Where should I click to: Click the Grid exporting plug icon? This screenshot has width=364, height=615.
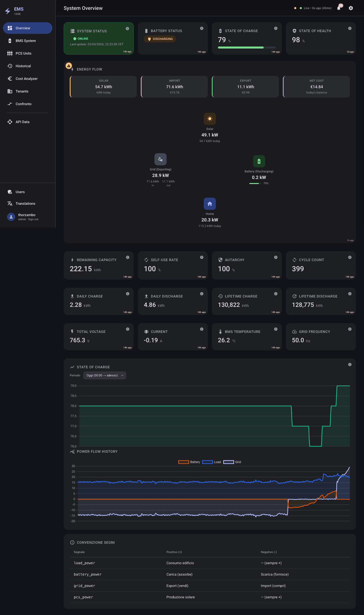(x=161, y=159)
